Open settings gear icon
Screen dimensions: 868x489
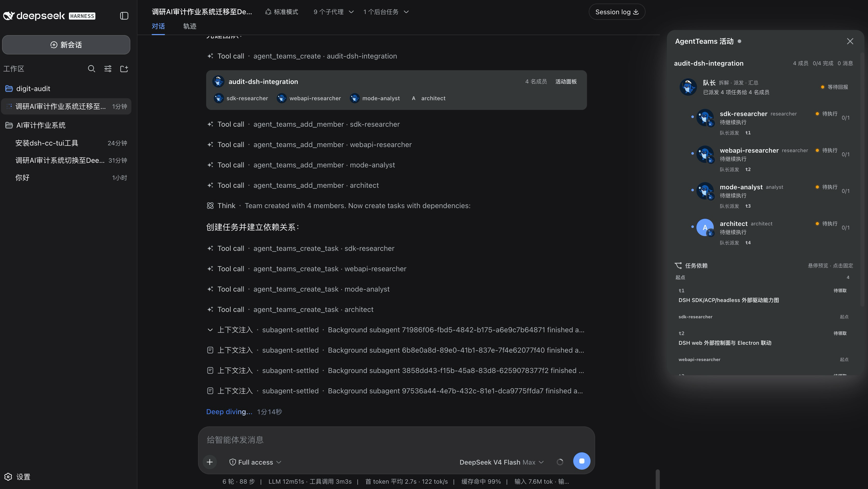8,477
